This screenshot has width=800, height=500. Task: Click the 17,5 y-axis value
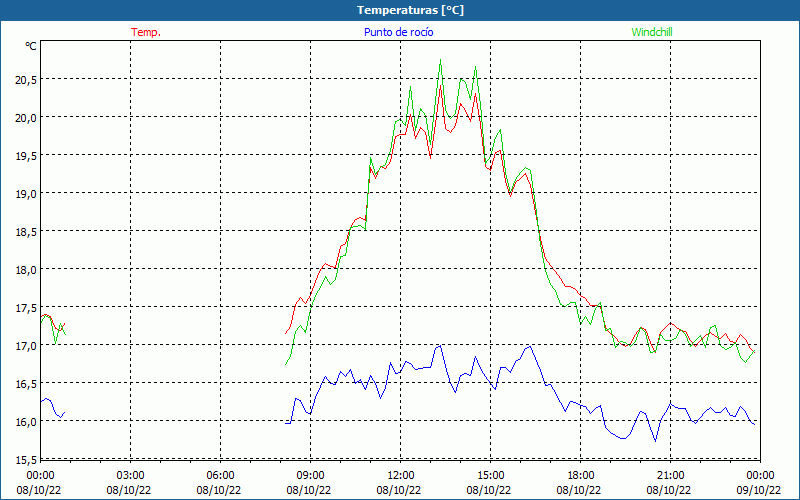pos(25,308)
